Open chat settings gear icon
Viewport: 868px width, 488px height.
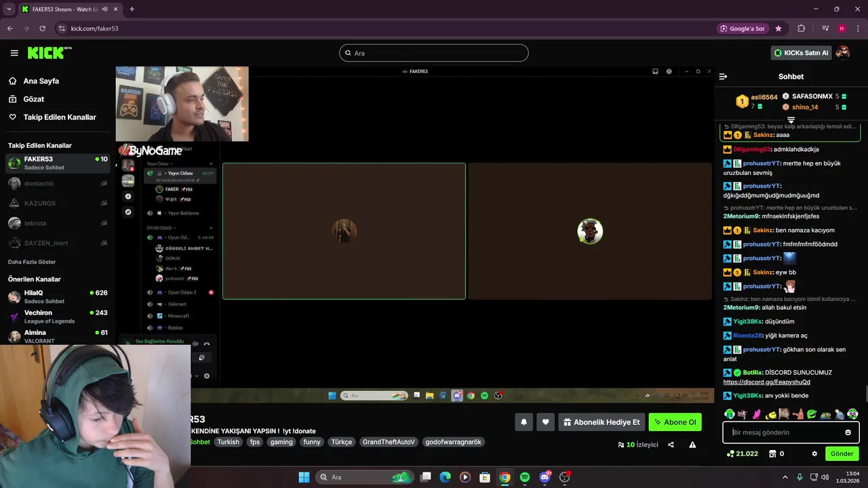(x=814, y=454)
